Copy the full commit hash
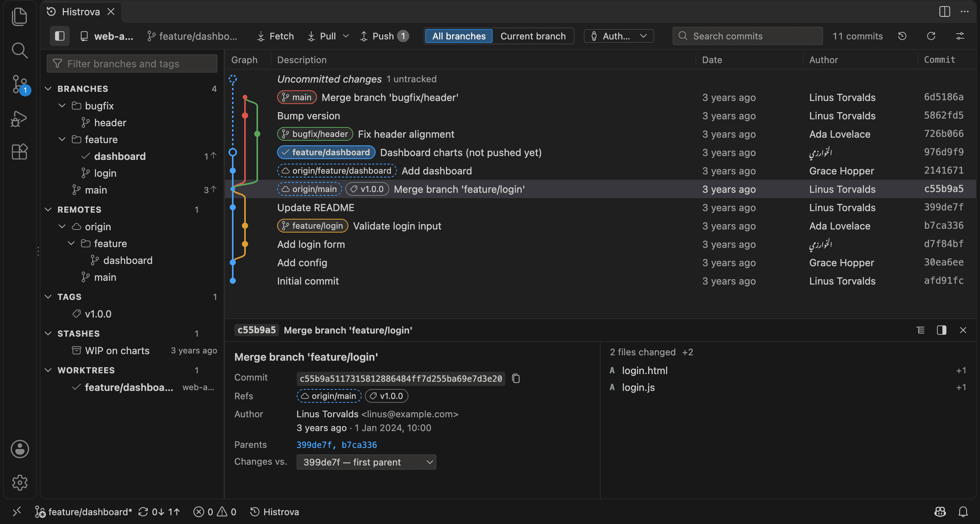The width and height of the screenshot is (980, 524). [516, 378]
